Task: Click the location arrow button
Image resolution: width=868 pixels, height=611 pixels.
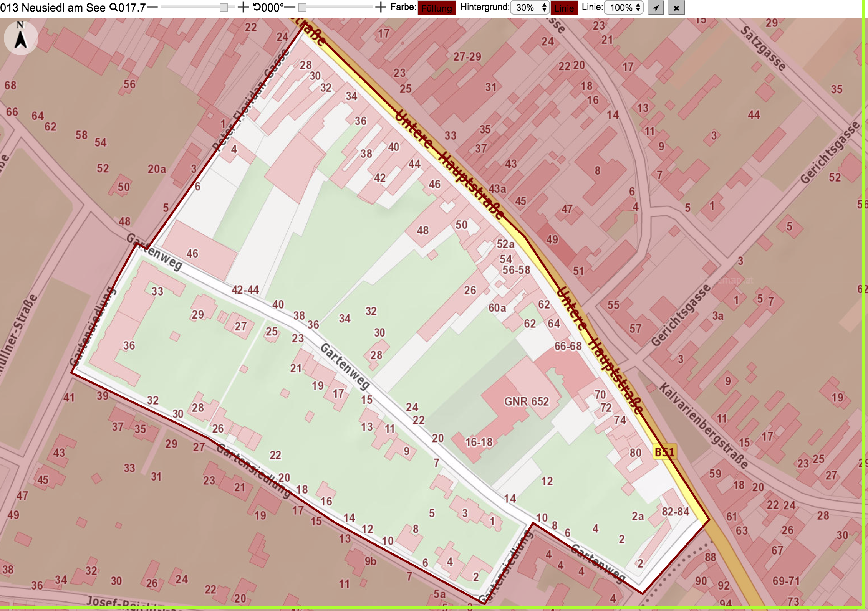Action: (656, 8)
